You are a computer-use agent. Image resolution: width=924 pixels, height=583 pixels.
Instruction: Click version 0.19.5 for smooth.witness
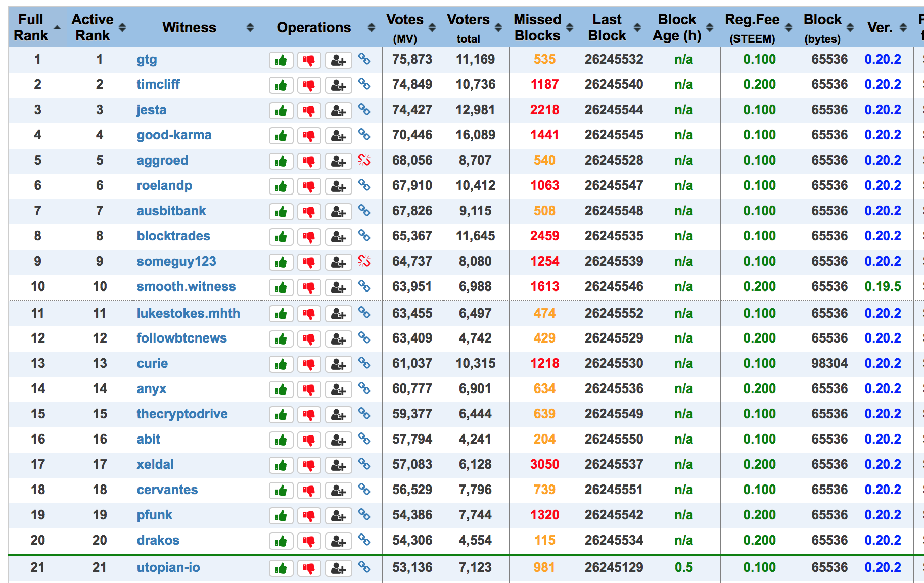(x=883, y=286)
